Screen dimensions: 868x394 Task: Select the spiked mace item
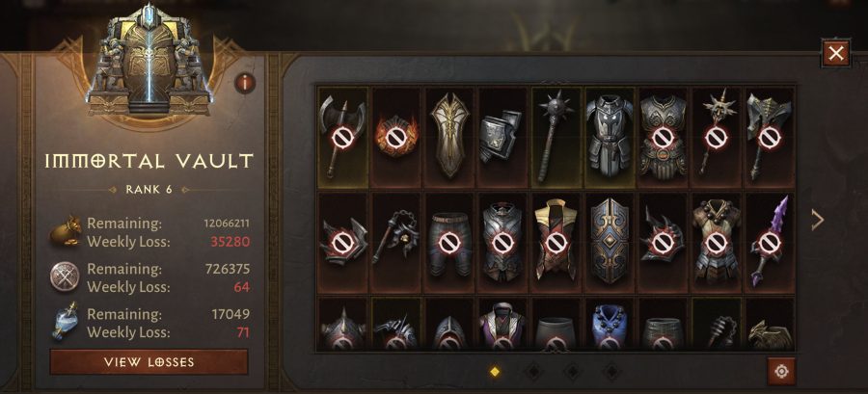click(x=556, y=137)
